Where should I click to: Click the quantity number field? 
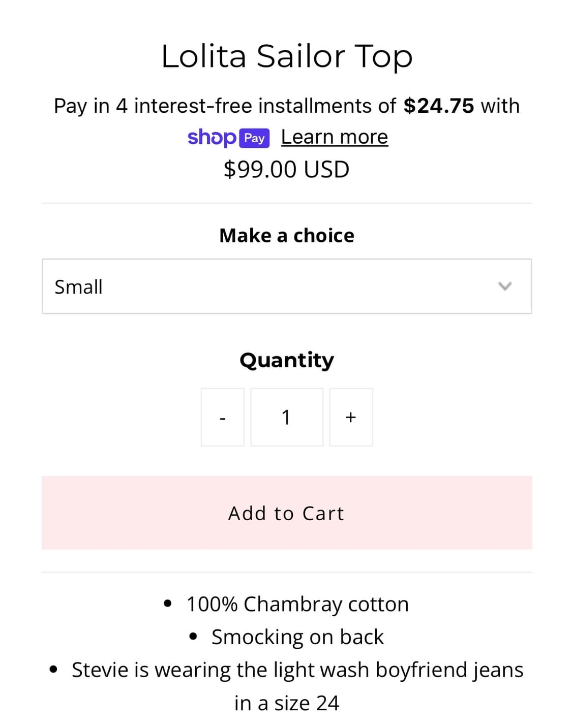point(287,418)
